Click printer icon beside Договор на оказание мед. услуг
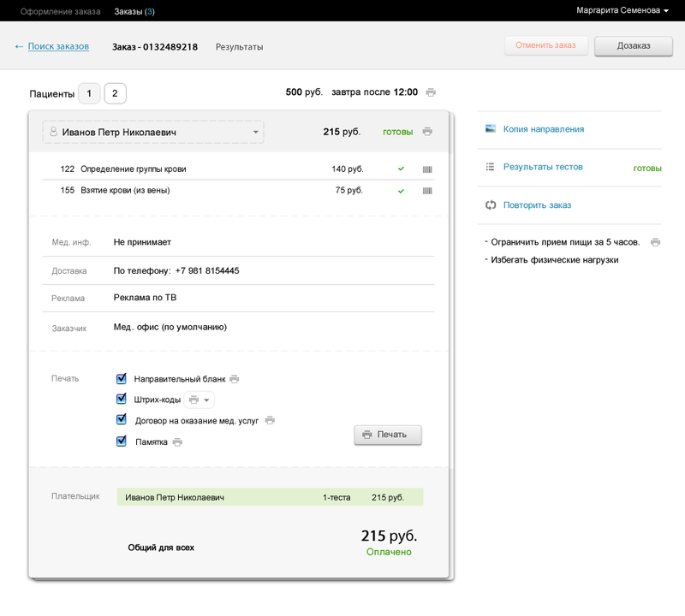The image size is (685, 616). (270, 420)
